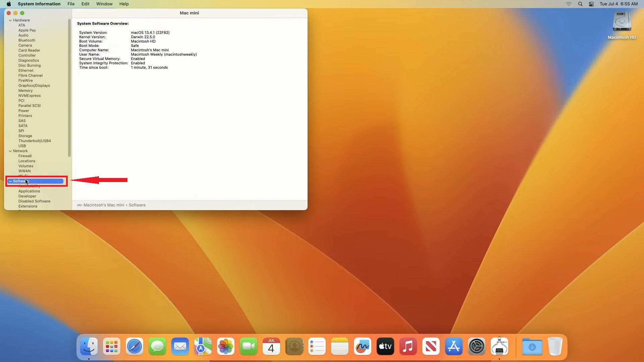
Task: Open the Window menu
Action: tap(104, 4)
